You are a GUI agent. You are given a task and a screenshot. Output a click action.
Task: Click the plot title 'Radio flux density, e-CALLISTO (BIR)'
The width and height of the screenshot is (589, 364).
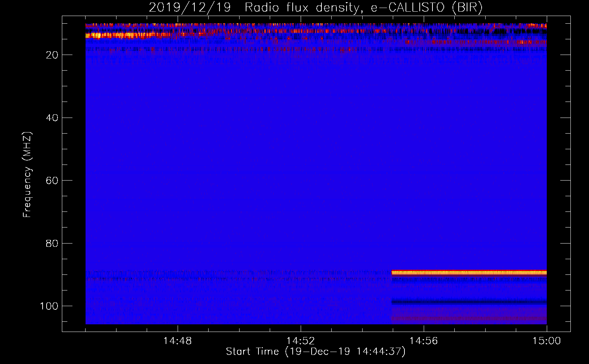tap(364, 8)
